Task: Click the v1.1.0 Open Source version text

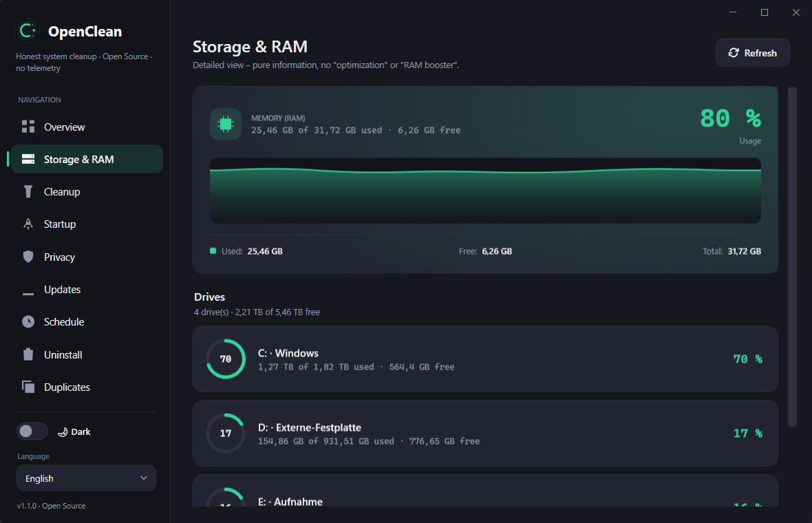Action: 52,506
